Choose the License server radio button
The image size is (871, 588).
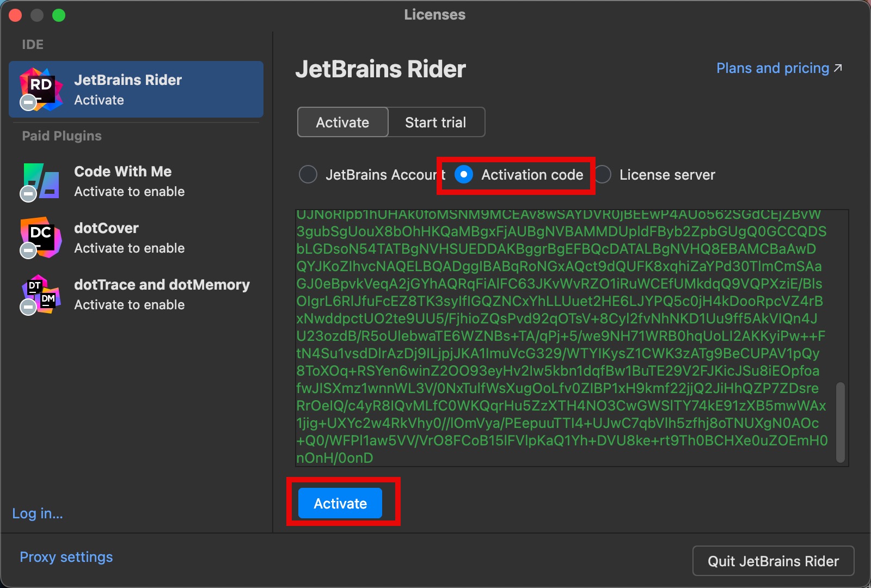tap(603, 175)
